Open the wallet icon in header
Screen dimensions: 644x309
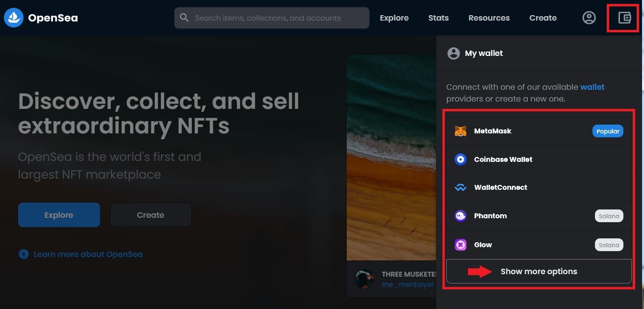point(624,18)
